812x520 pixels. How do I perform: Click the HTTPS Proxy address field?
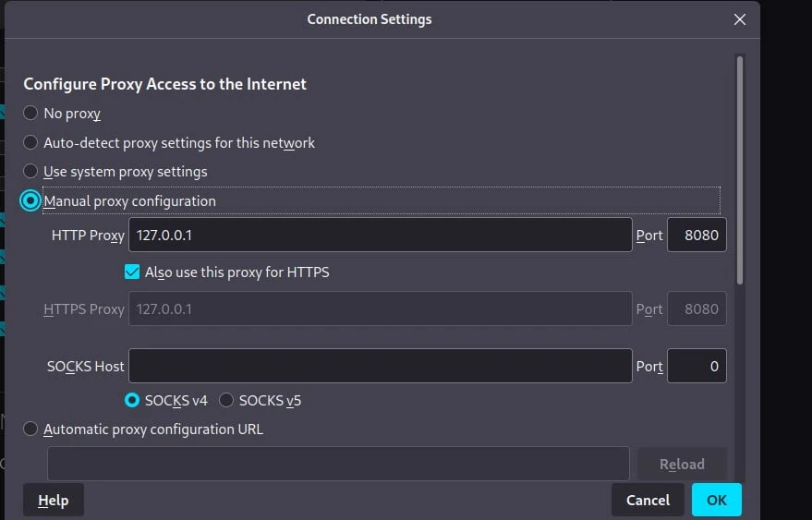(x=380, y=309)
